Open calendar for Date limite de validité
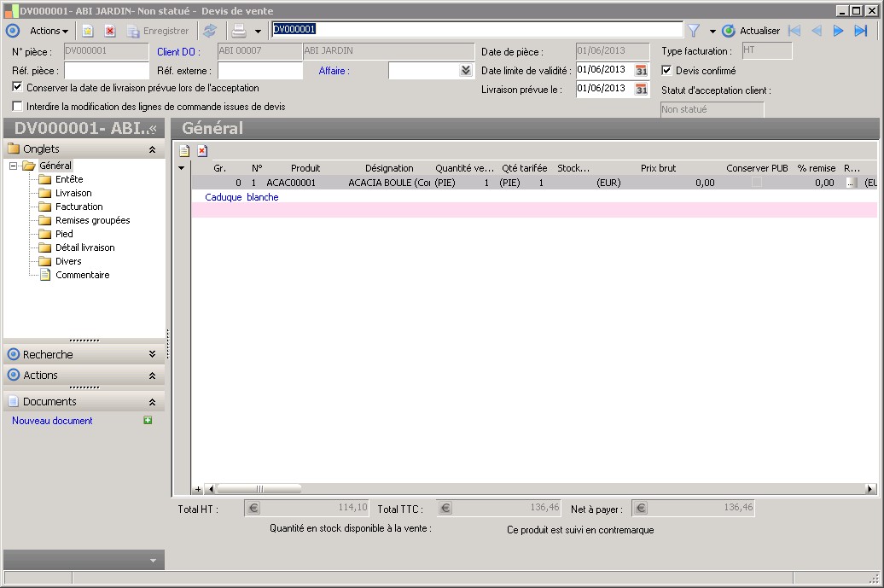884x588 pixels. (641, 70)
